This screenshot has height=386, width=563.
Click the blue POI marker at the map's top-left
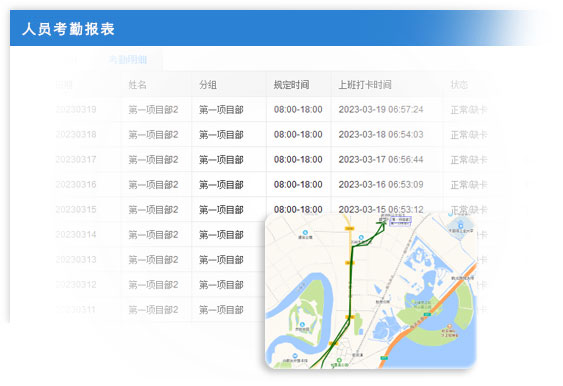coord(305,232)
